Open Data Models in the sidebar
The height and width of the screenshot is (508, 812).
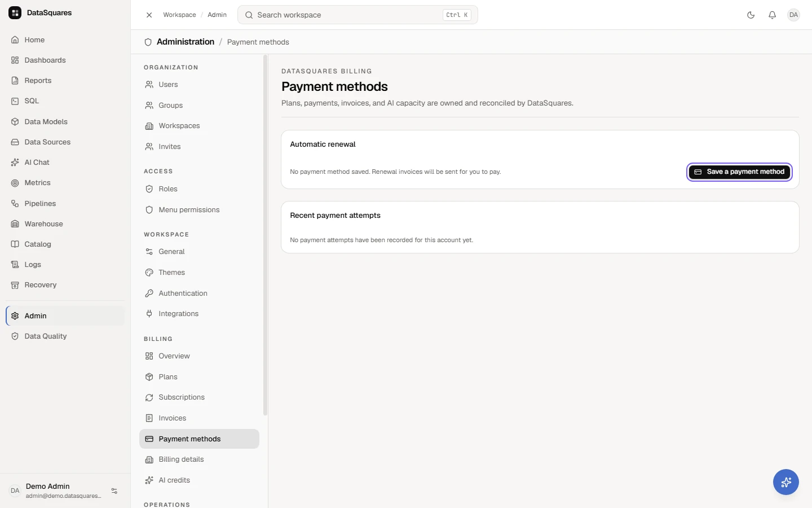[65, 122]
